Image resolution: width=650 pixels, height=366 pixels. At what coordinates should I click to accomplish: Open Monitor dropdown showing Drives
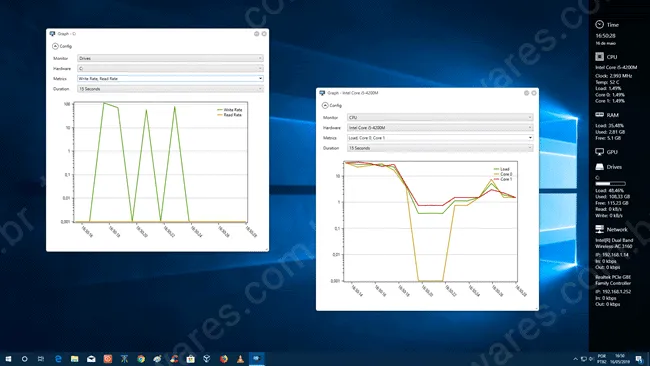pos(170,58)
